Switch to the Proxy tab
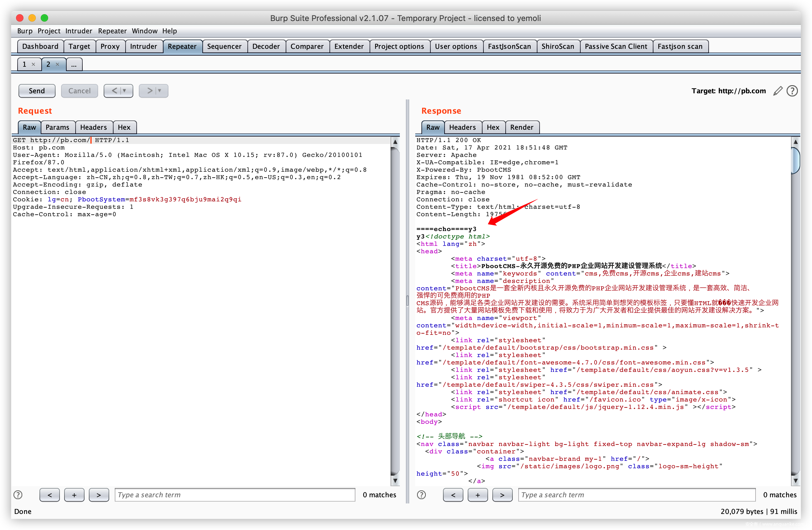The width and height of the screenshot is (812, 530). [x=110, y=46]
